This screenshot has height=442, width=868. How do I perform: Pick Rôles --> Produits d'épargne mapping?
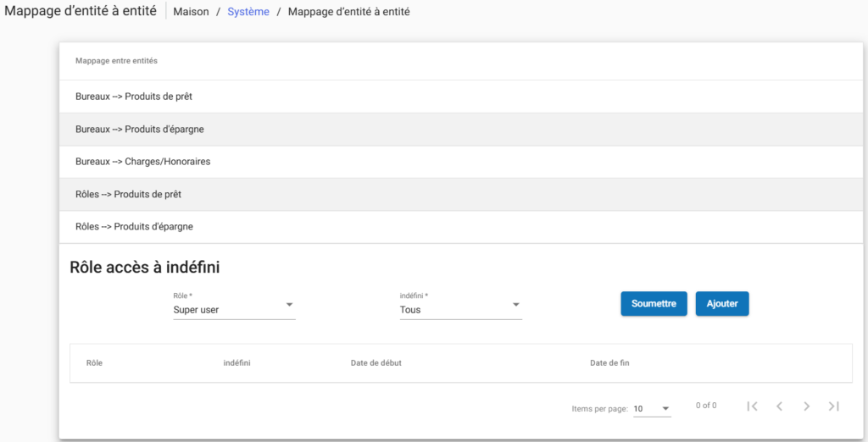click(x=134, y=227)
